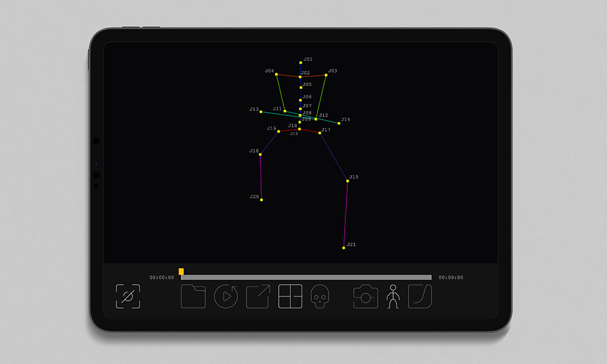Screen dimensions: 607x364
Task: Select the stick figure skeleton icon
Action: click(393, 296)
